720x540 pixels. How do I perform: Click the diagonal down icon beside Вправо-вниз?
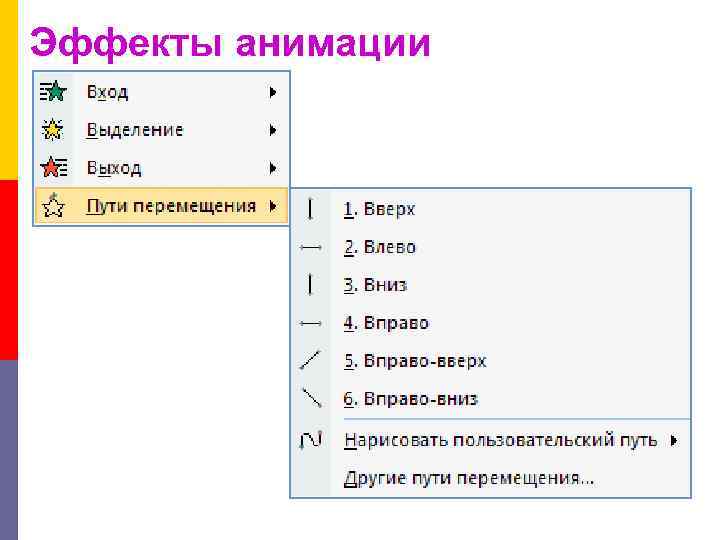coord(311,398)
